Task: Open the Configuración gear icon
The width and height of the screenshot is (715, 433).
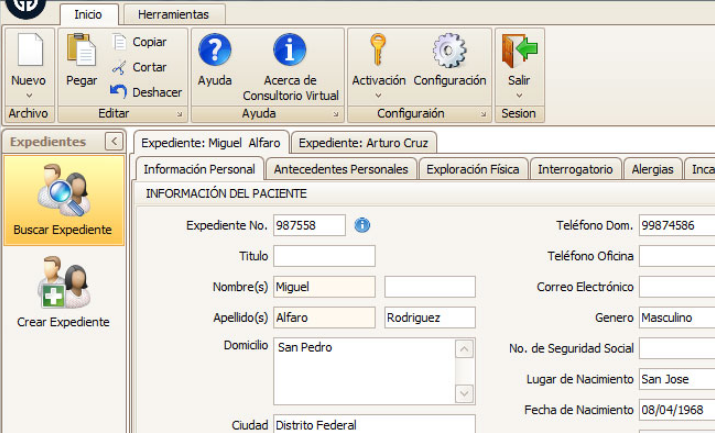Action: 449,52
